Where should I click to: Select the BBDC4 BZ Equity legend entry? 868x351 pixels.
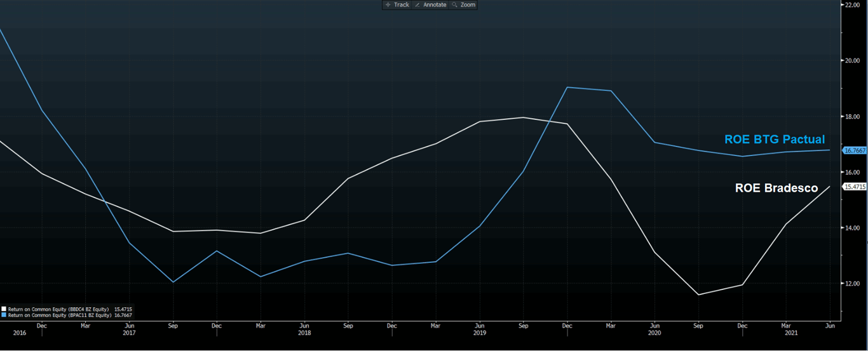click(x=58, y=309)
